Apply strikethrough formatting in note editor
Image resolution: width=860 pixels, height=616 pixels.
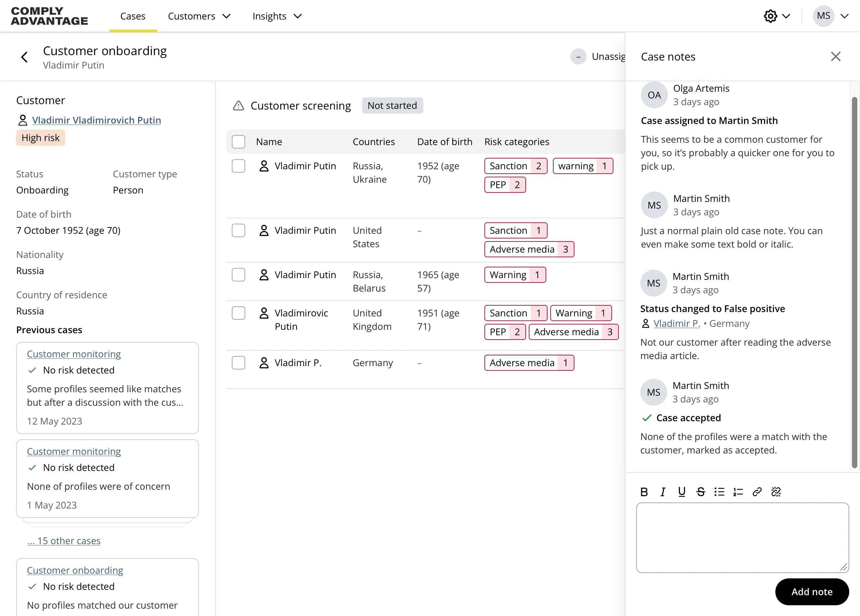[x=701, y=492]
